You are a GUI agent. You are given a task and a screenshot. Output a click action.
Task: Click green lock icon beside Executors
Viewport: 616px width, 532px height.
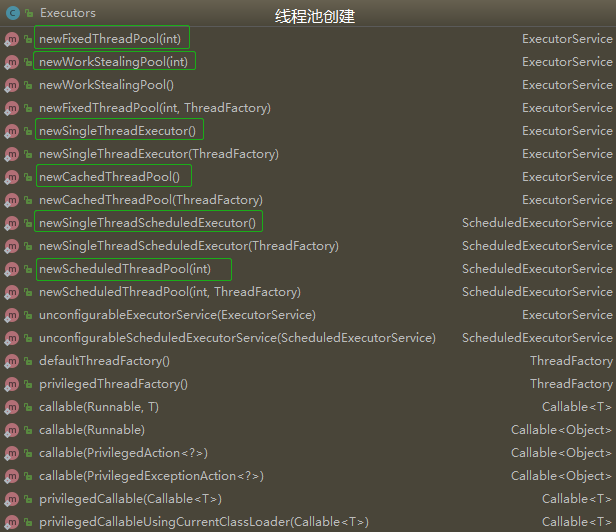[29, 13]
